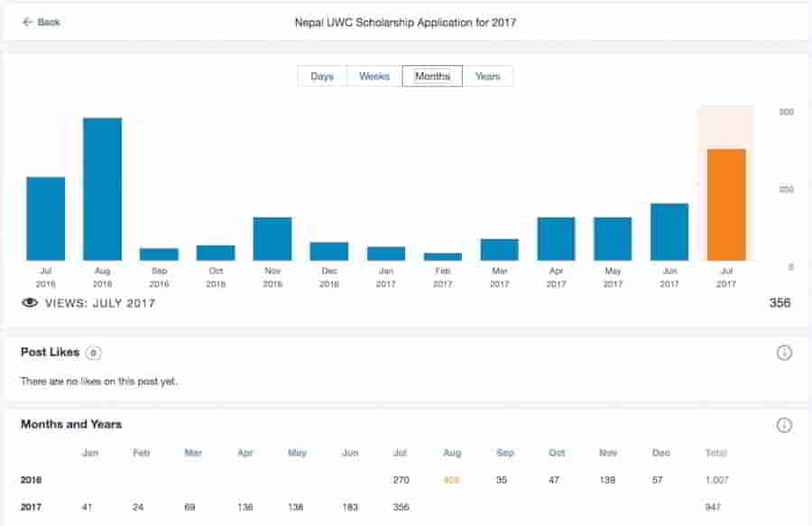This screenshot has width=812, height=526.
Task: Click the 2016 September value 35
Action: 502,480
